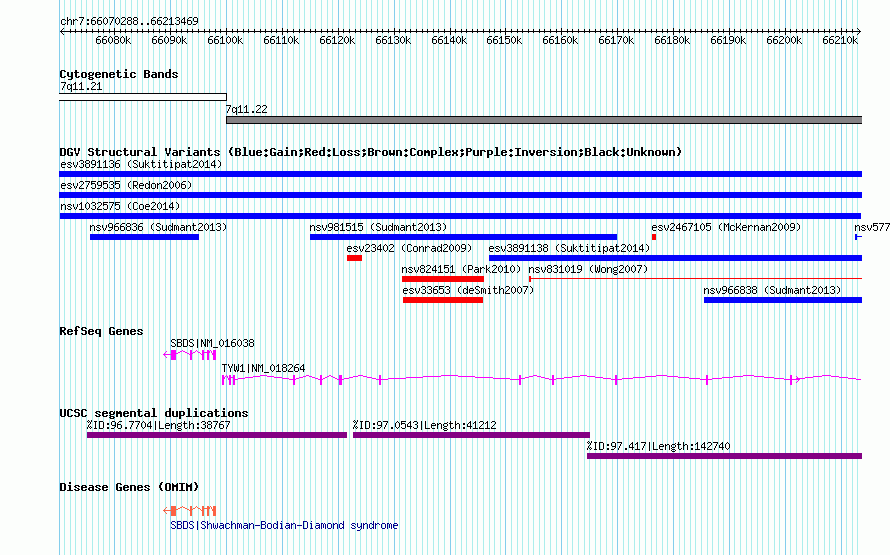Click the 66100k ruler tick label
Viewport: 890px width, 555px height.
tap(225, 40)
